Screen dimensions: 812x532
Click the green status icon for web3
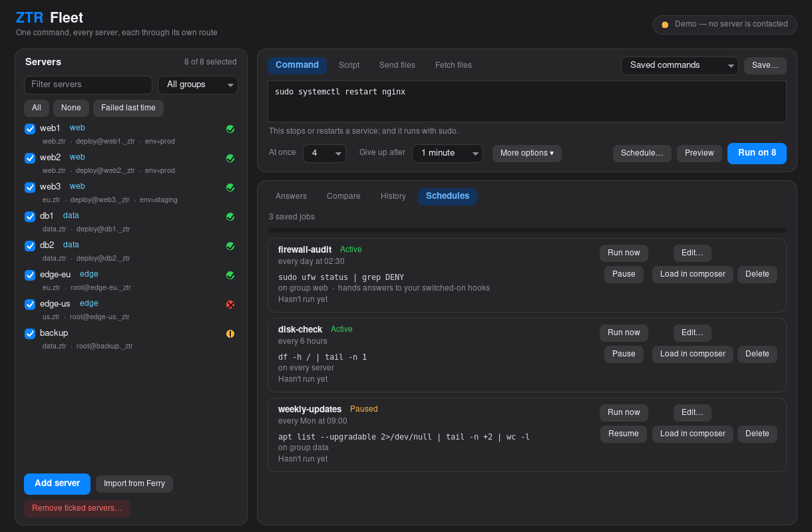point(230,188)
